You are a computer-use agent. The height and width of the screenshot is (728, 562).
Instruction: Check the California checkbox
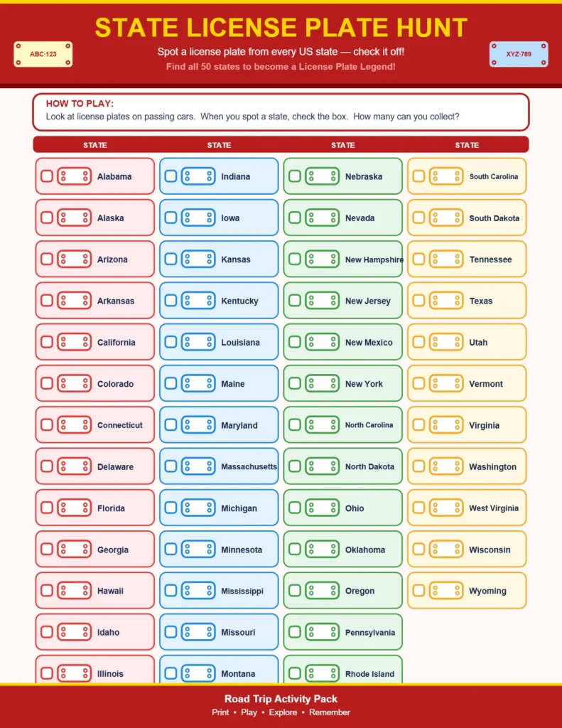[x=47, y=342]
